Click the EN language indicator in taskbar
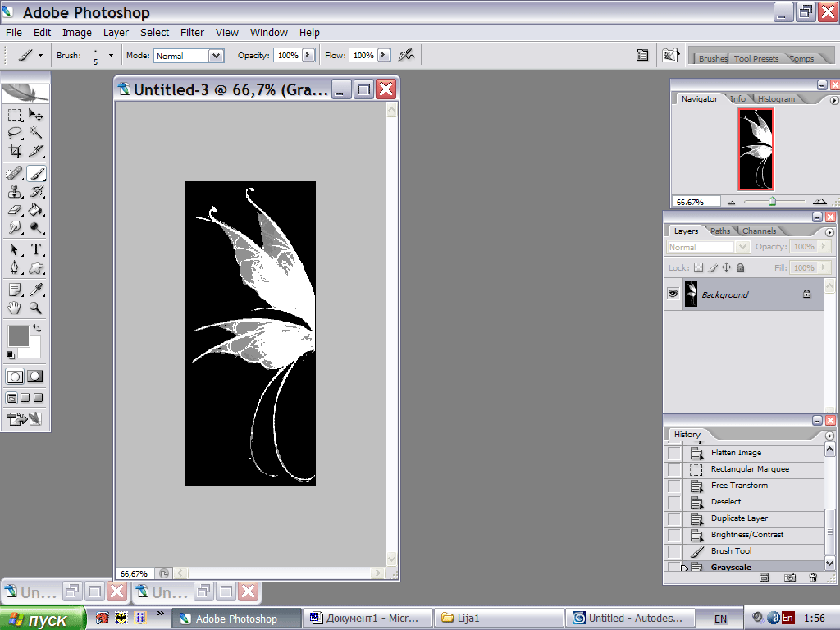The image size is (840, 630). click(720, 619)
